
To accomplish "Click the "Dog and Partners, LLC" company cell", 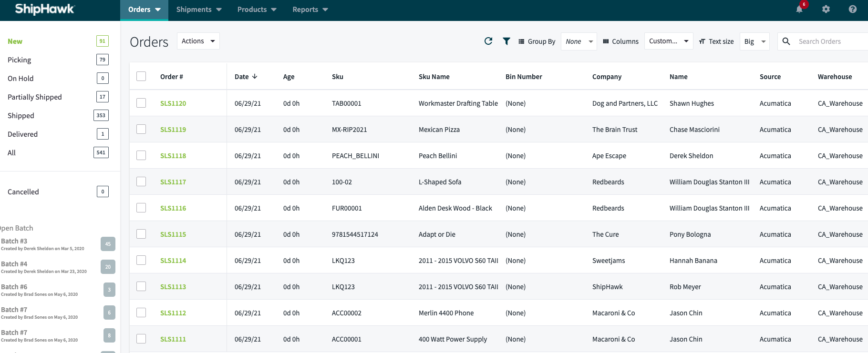I will tap(625, 103).
